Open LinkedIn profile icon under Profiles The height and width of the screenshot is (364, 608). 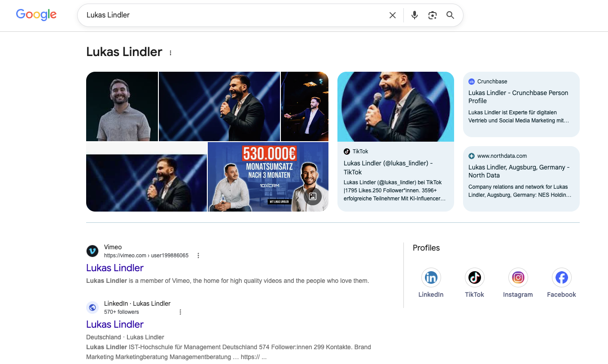click(x=431, y=278)
